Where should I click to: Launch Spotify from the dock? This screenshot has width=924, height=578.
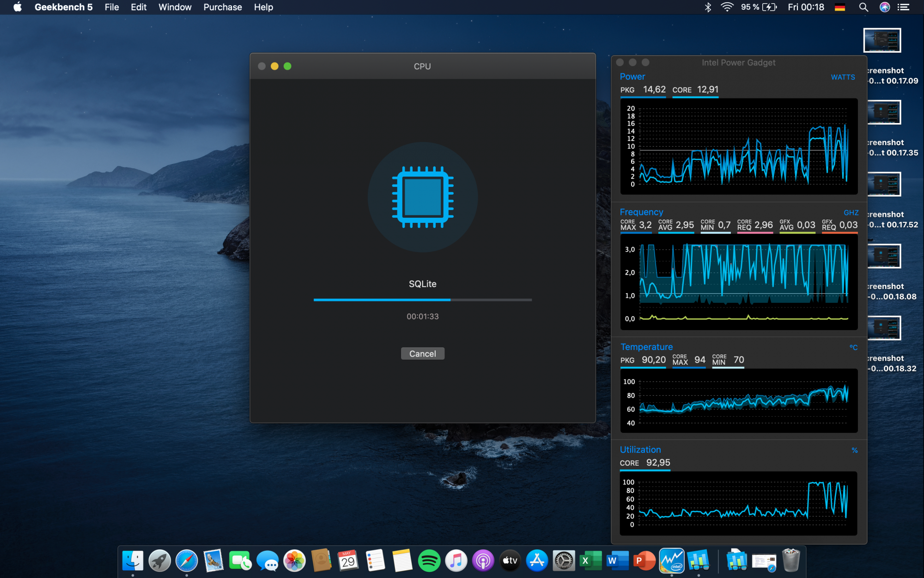(x=429, y=561)
